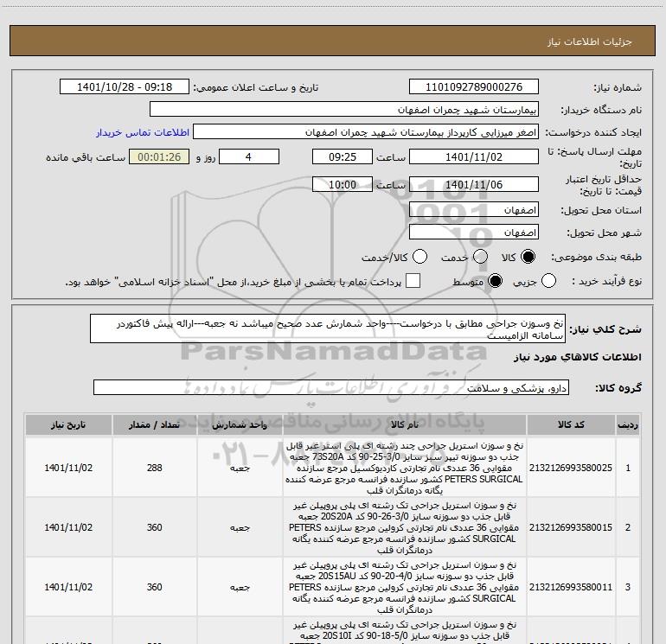Click row 1 product name with code 73S20A

click(405, 468)
